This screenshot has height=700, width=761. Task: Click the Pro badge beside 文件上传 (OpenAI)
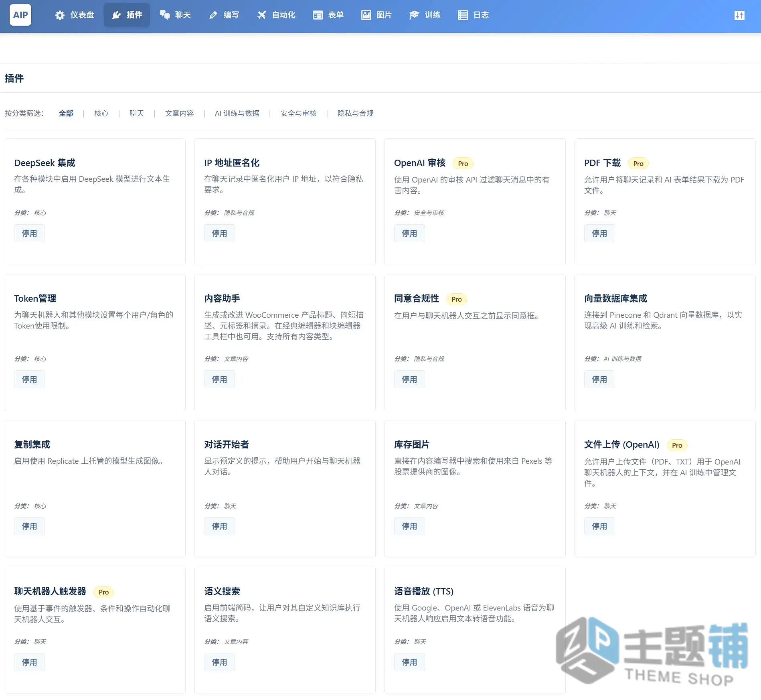click(677, 445)
